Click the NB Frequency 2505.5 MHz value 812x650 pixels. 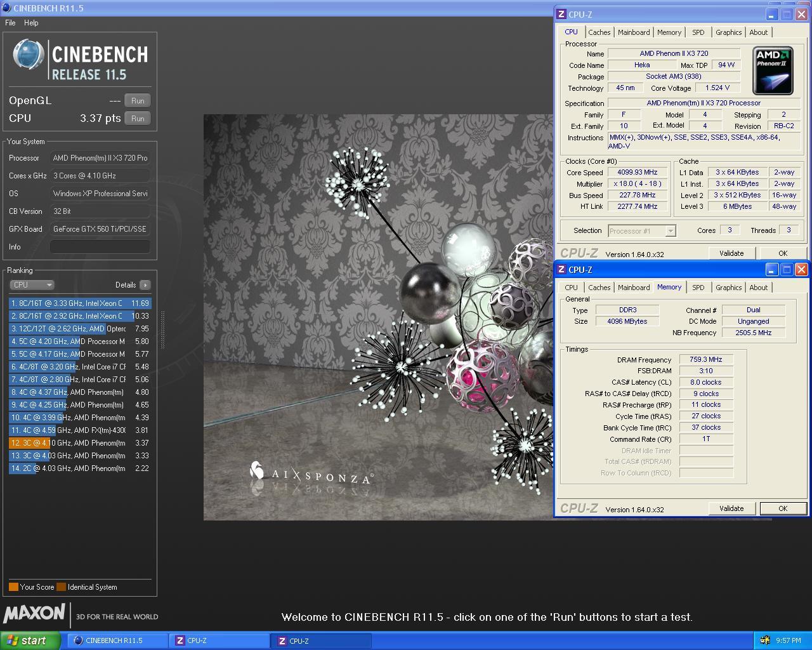pos(753,333)
